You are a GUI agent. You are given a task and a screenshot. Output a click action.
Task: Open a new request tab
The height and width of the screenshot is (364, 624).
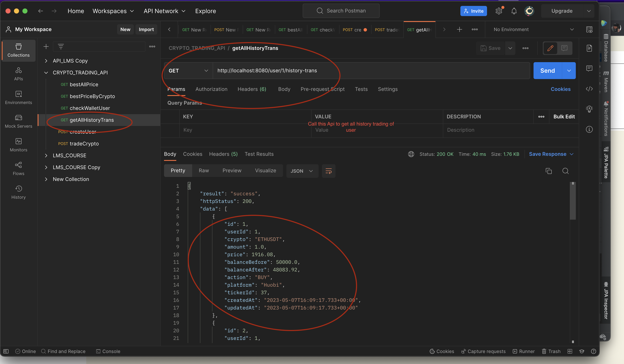pyautogui.click(x=459, y=29)
